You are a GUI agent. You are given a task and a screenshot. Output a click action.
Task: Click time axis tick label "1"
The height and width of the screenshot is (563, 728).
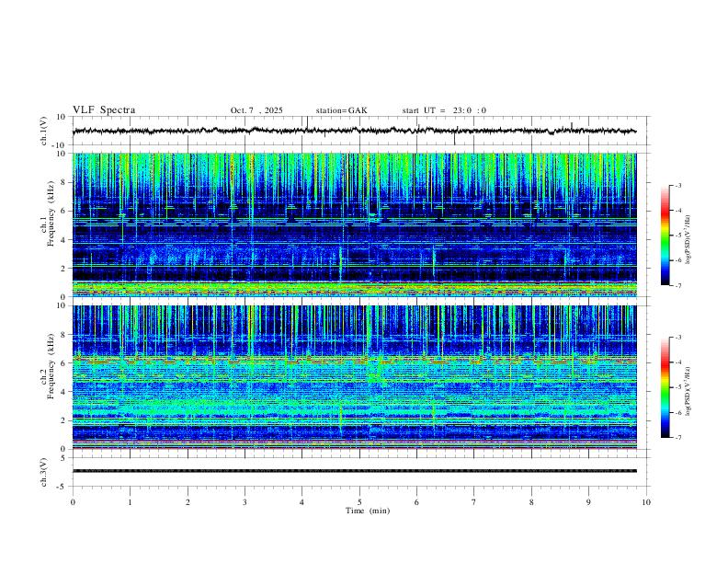click(130, 502)
